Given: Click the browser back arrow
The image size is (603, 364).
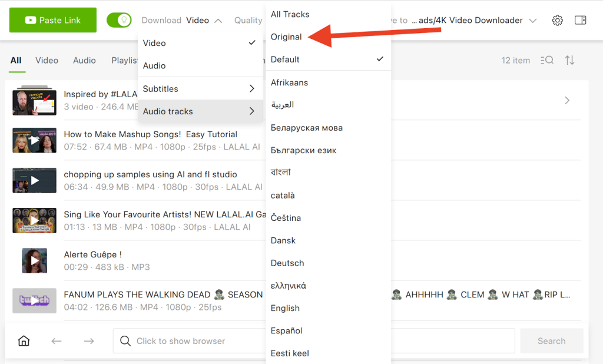Looking at the screenshot, I should (57, 341).
